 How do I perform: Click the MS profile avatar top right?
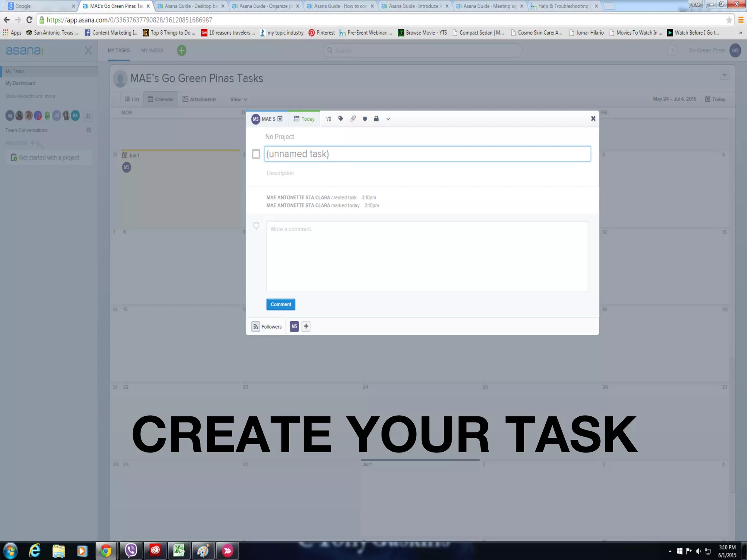[x=735, y=50]
